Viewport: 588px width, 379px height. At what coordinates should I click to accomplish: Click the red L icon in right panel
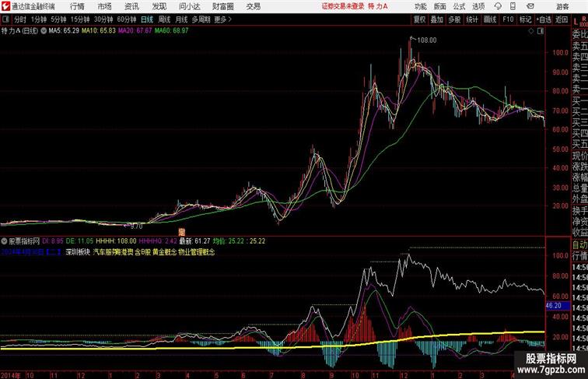pos(576,22)
